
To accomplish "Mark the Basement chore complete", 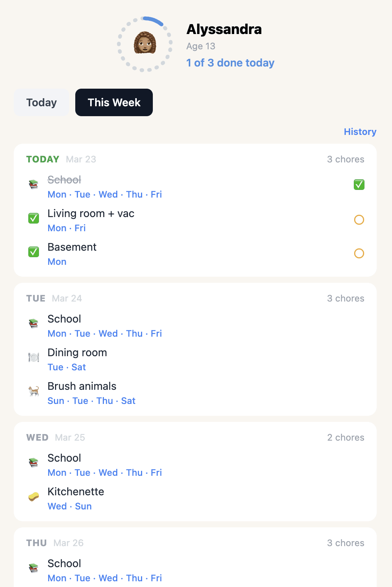I will (x=358, y=253).
